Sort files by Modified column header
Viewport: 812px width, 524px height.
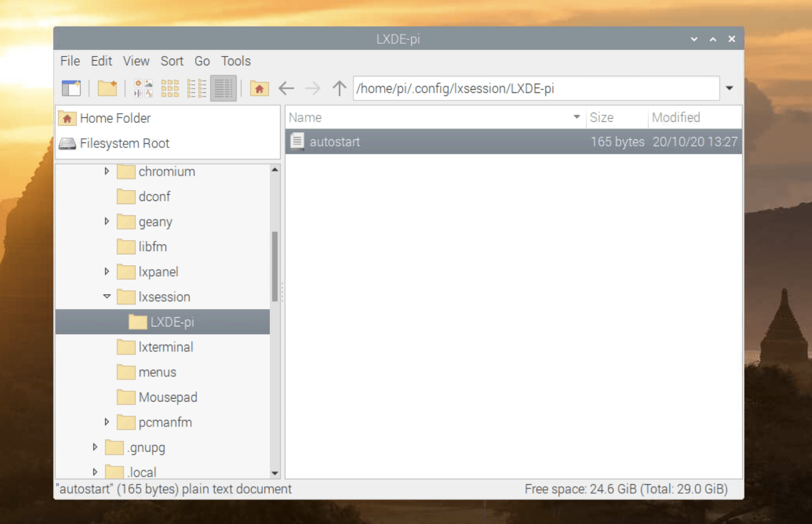(x=695, y=117)
